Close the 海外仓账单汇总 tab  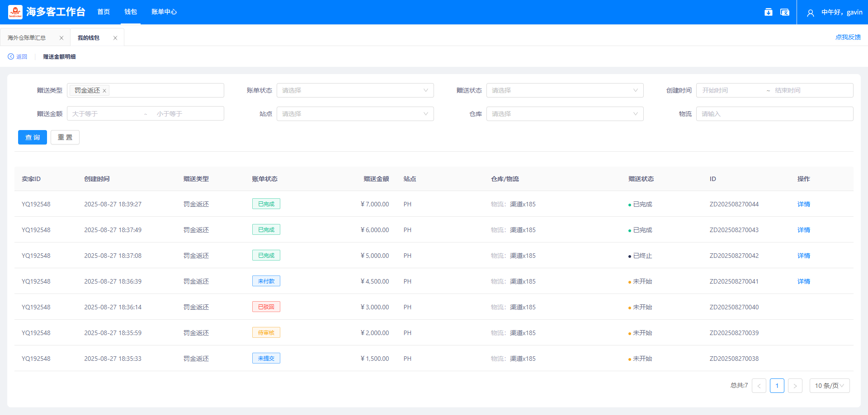[61, 38]
